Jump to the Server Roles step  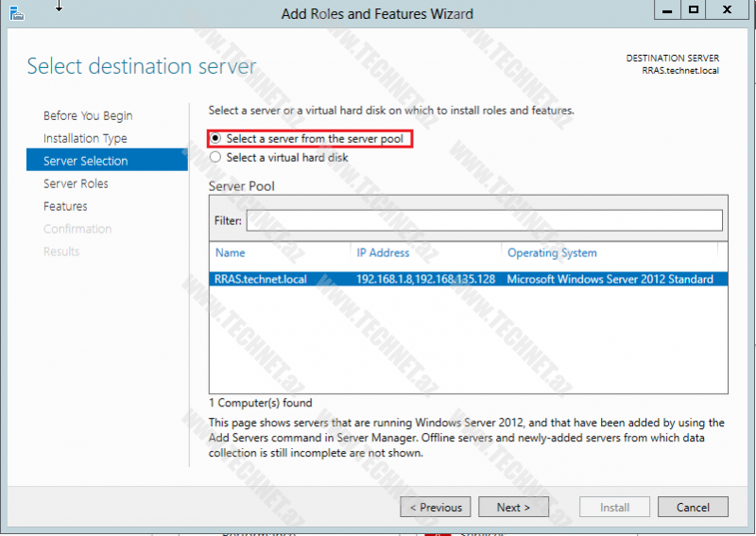[x=76, y=183]
